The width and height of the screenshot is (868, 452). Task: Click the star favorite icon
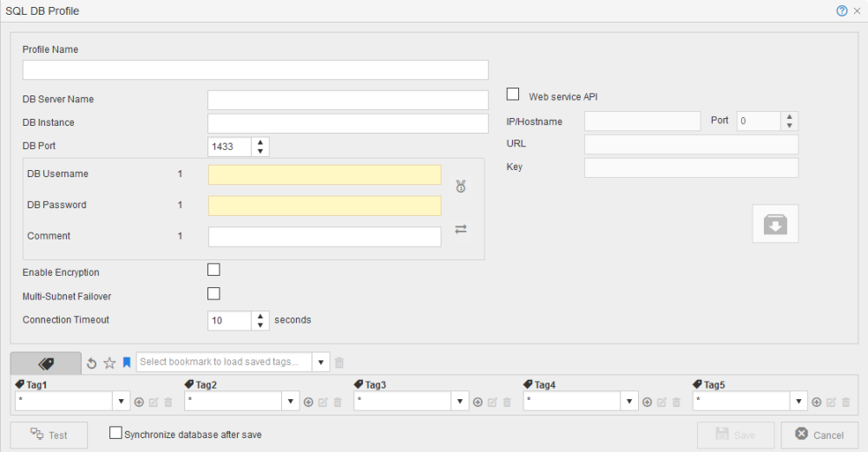pyautogui.click(x=109, y=363)
